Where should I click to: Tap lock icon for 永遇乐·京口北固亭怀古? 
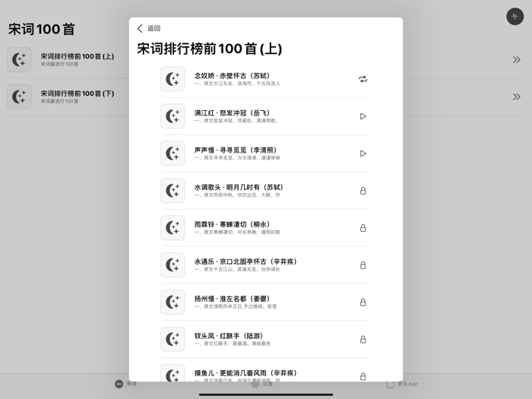coord(363,265)
